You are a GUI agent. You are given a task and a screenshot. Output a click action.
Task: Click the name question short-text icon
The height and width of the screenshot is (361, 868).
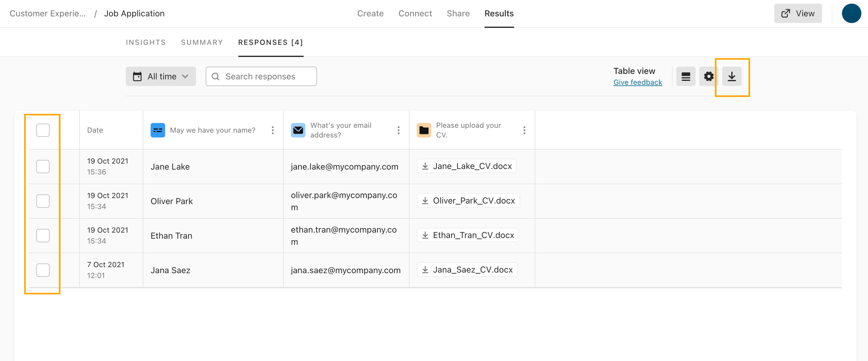click(158, 130)
